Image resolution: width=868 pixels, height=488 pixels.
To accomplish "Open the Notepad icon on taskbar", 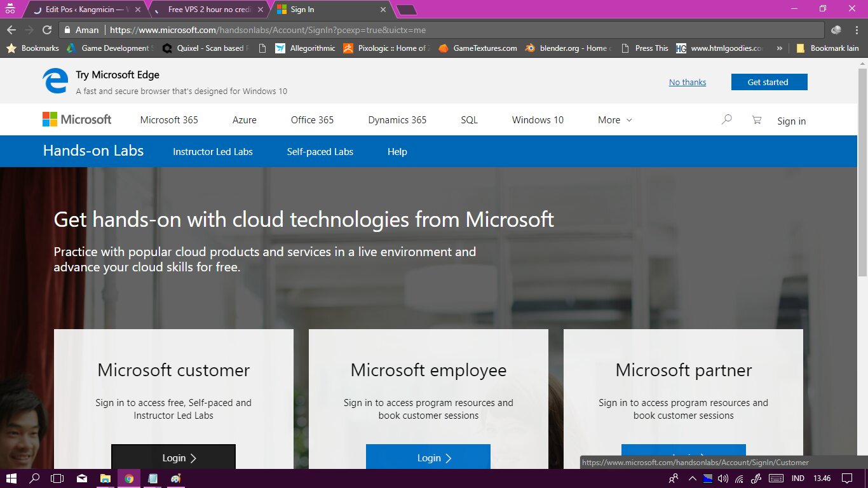I will (x=153, y=478).
